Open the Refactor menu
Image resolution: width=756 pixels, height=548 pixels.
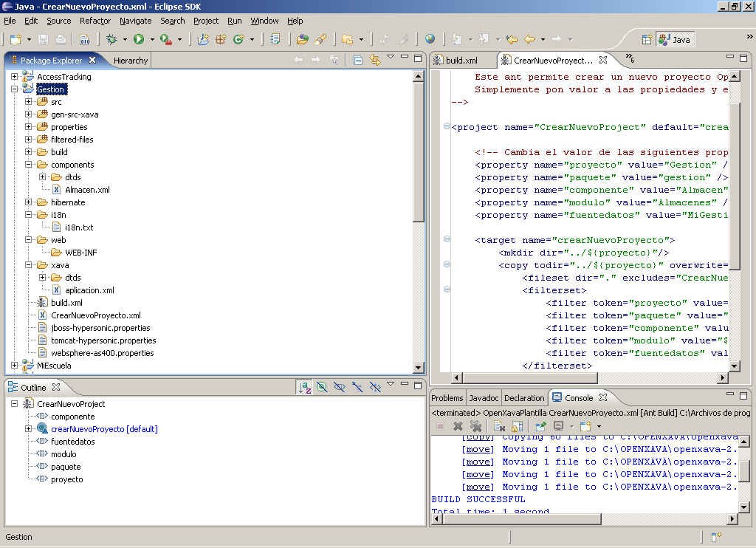coord(95,21)
